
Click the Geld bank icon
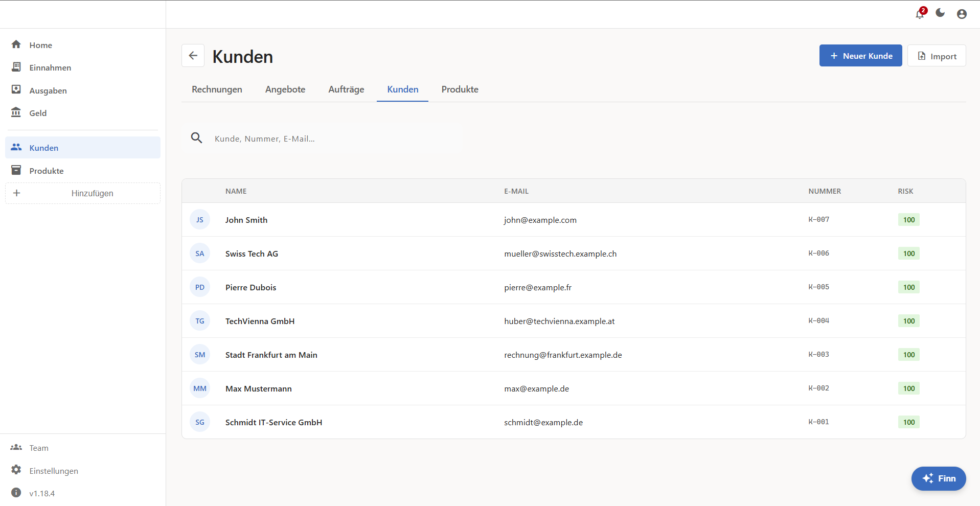[x=16, y=112]
